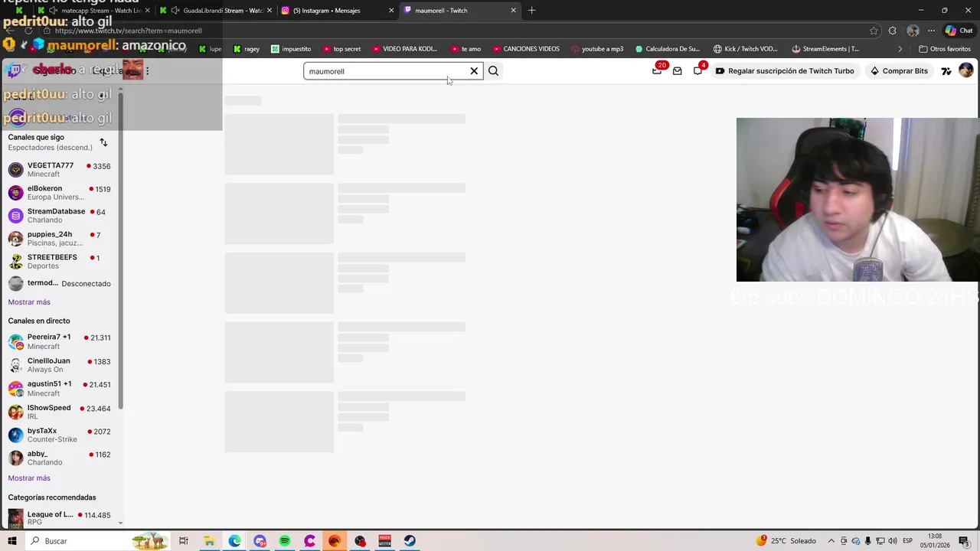Switch to Instagram Mensajes browser tab
Viewport: 980px width, 551px height.
337,11
